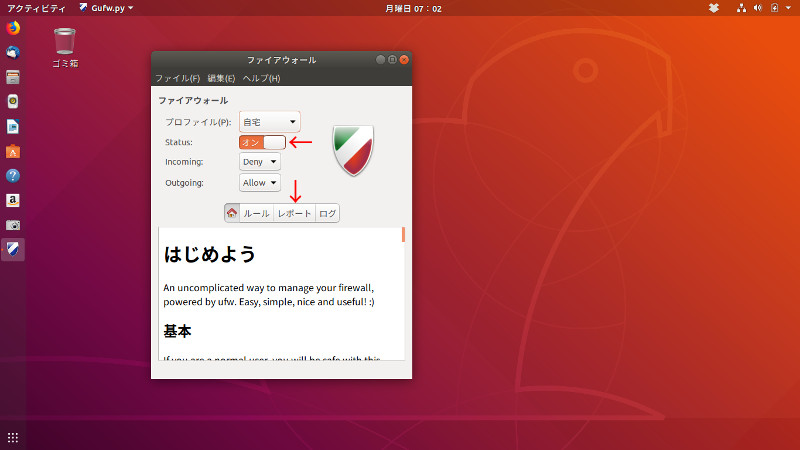
Task: Open the trash (ゴミ箱) desktop icon
Action: pyautogui.click(x=65, y=48)
